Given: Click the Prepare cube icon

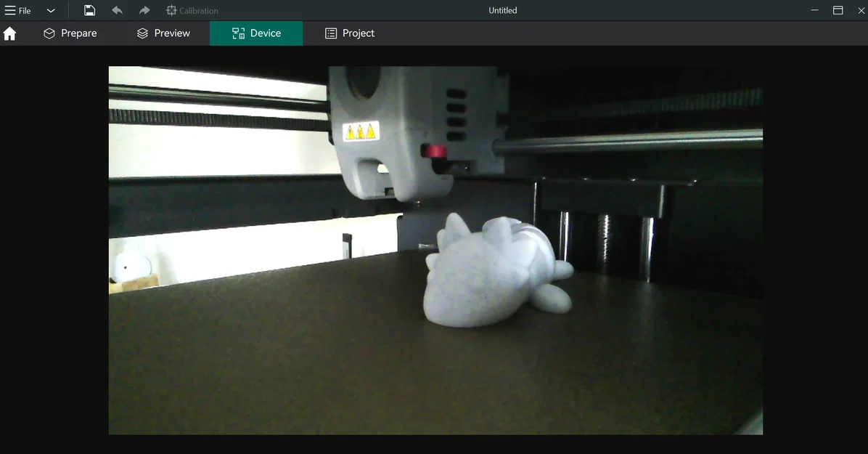Looking at the screenshot, I should click(x=49, y=33).
